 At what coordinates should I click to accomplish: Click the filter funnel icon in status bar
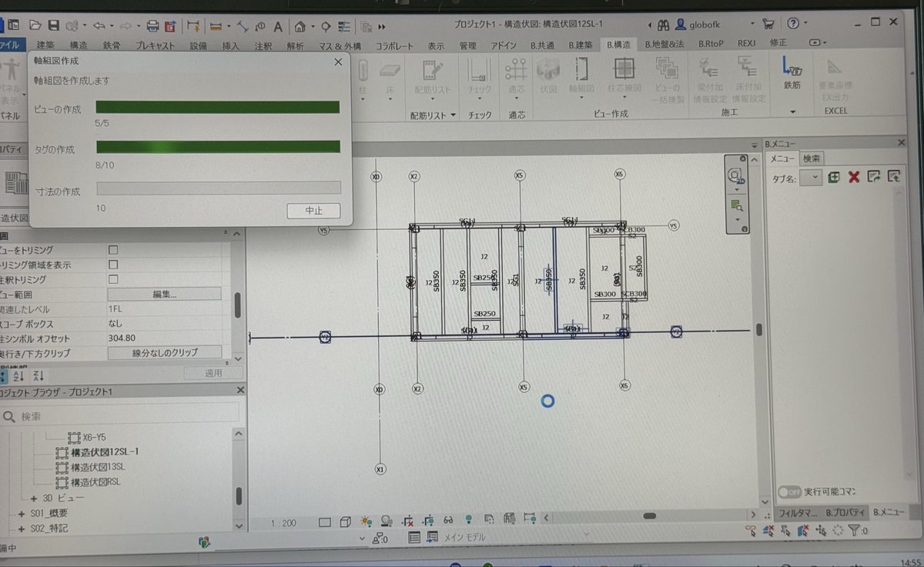[853, 529]
